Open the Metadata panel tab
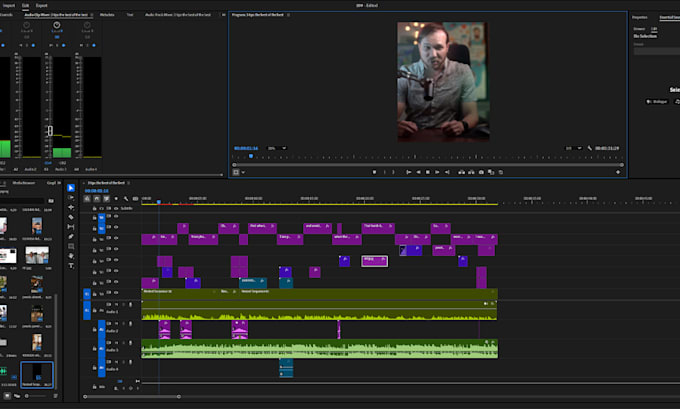680x409 pixels. pyautogui.click(x=107, y=15)
